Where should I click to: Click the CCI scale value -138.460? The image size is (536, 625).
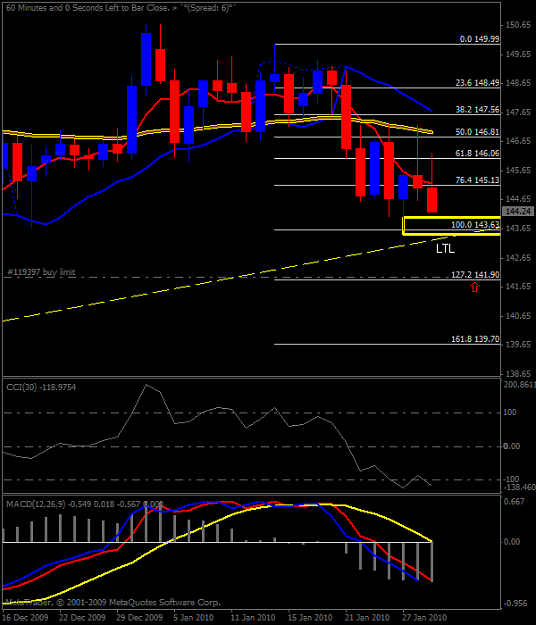pos(520,487)
